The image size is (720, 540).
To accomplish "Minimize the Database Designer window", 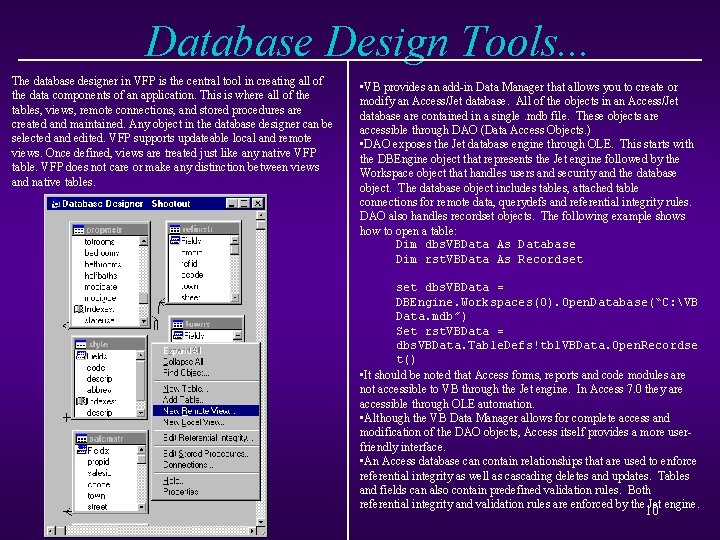I will (x=231, y=203).
